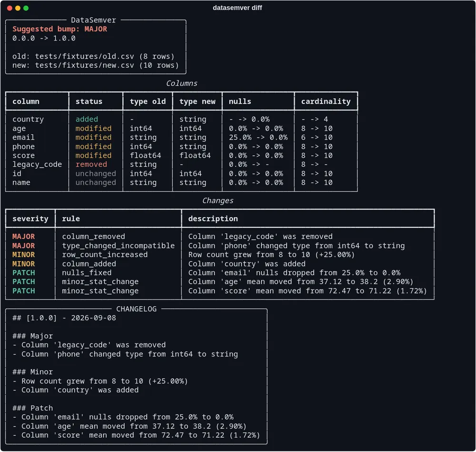Click the '### Patch' changelog heading

pos(32,408)
